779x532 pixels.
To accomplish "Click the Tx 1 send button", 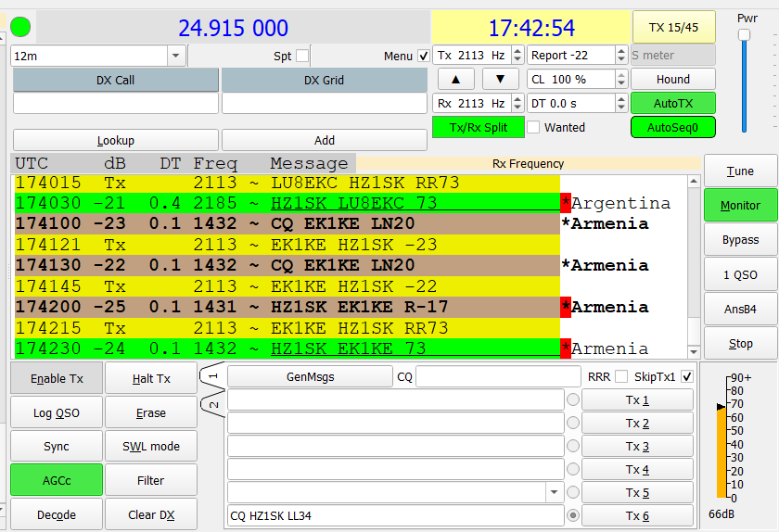I will tap(637, 399).
